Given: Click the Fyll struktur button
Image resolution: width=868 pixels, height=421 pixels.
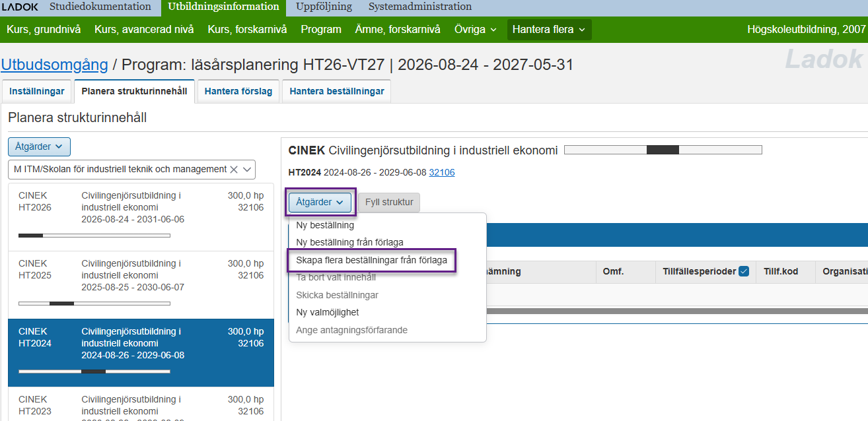Looking at the screenshot, I should [389, 202].
